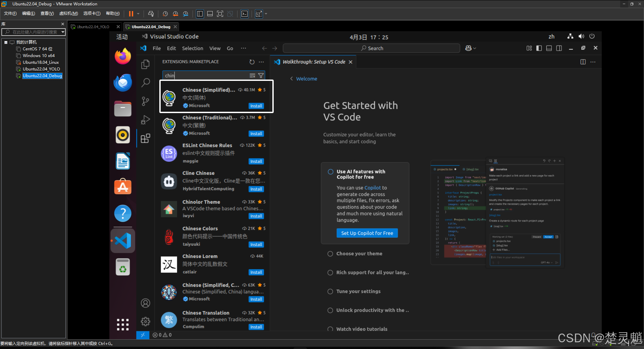Split the editor to the right
The image size is (644, 349).
(583, 62)
